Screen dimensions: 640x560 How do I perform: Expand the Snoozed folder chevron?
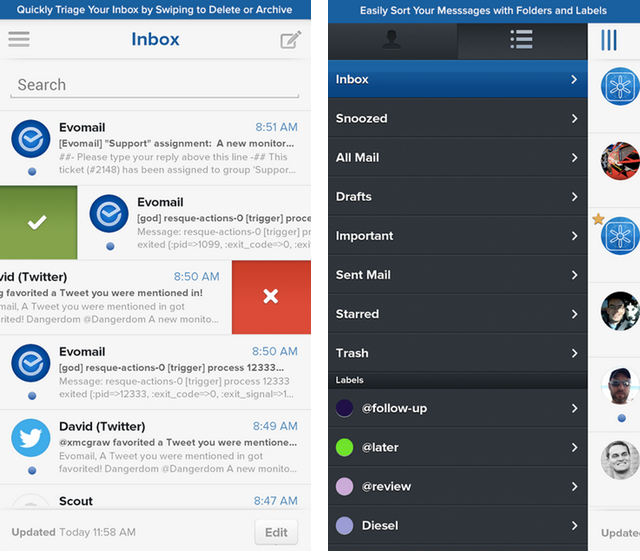pyautogui.click(x=574, y=119)
